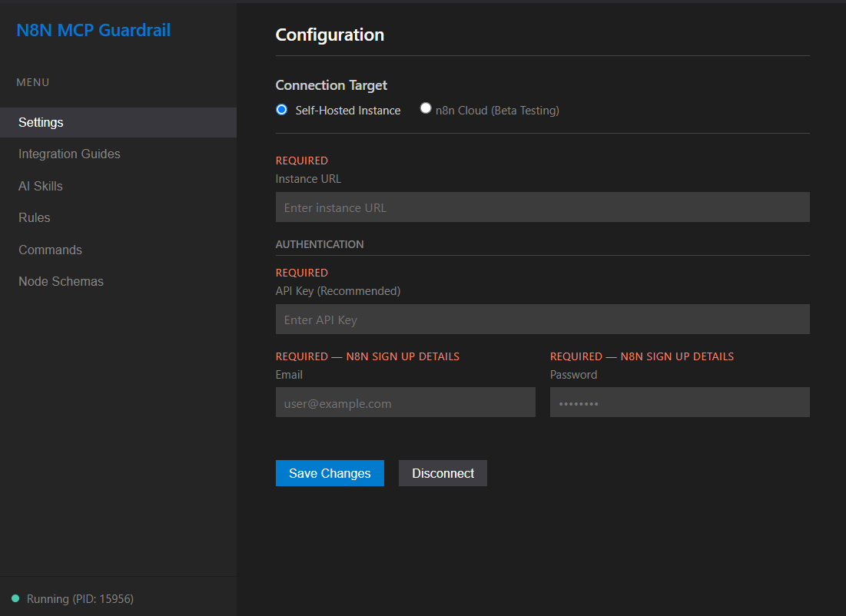Click the API Key input field
The image size is (846, 616).
point(542,319)
